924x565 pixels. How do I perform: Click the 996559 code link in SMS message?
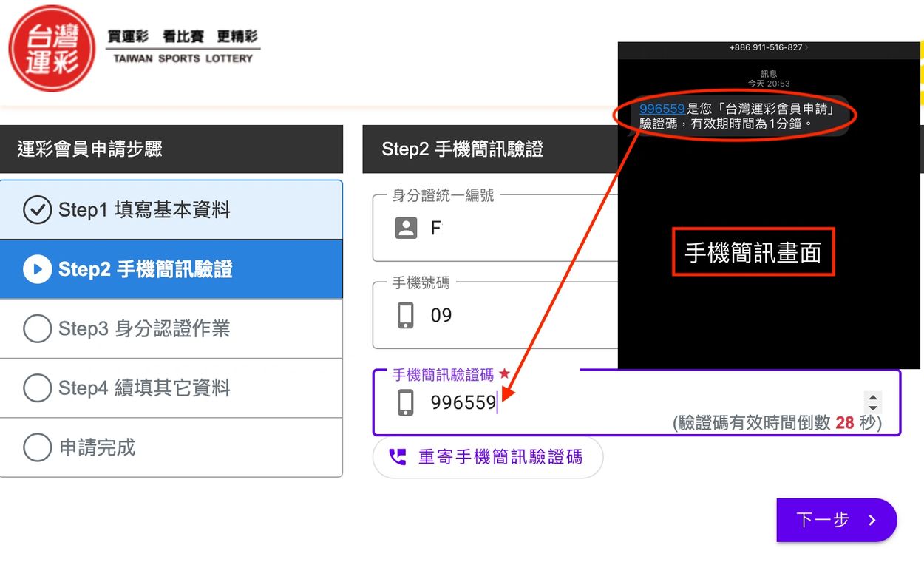(662, 109)
